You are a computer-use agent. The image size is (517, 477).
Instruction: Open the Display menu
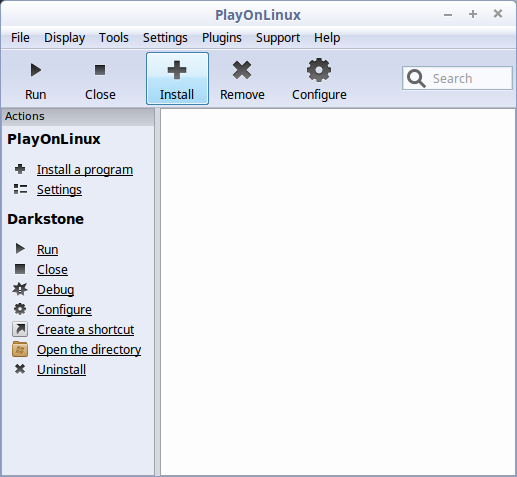[65, 38]
